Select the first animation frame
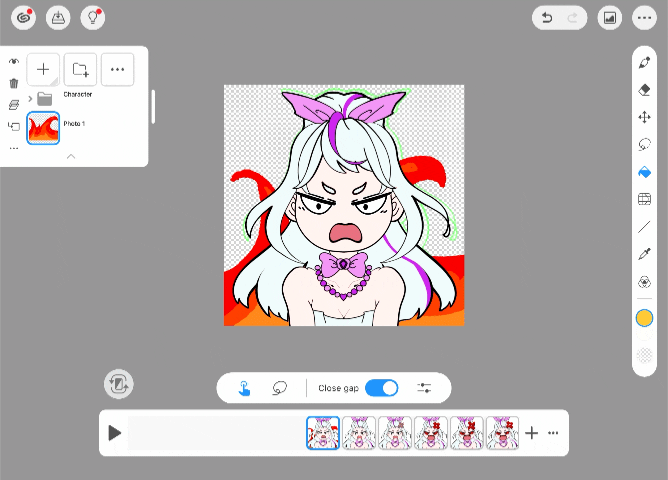Viewport: 668px width, 480px height. point(323,433)
